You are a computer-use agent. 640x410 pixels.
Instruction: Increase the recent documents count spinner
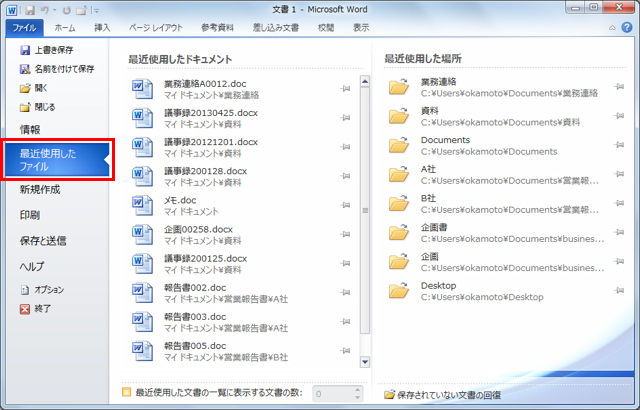[x=358, y=390]
